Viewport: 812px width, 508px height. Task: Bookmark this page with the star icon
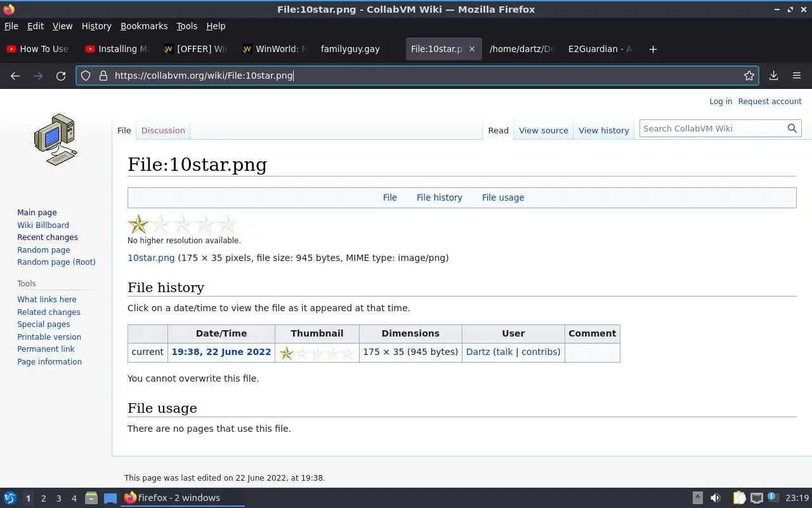coord(749,76)
